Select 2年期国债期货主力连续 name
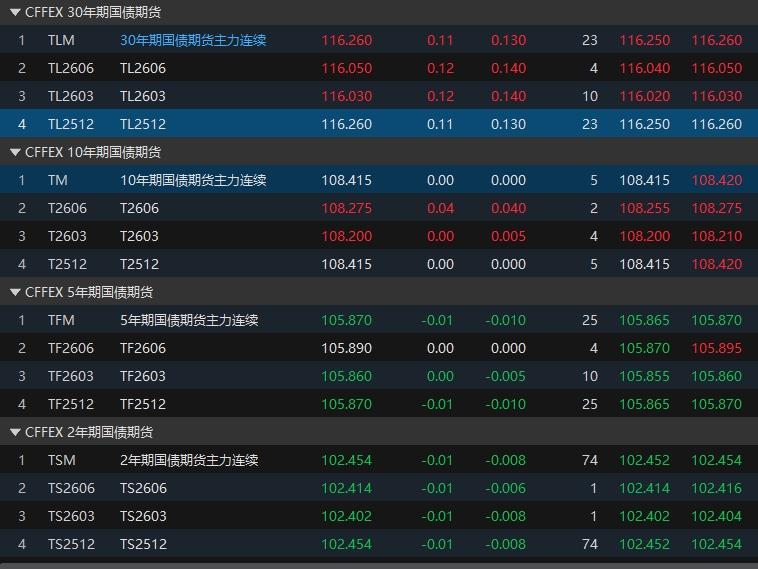 point(189,460)
